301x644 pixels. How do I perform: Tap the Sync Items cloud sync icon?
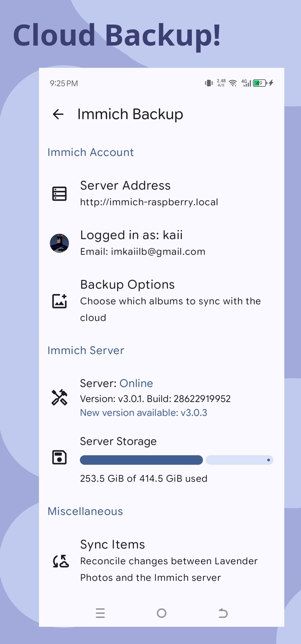(x=61, y=561)
